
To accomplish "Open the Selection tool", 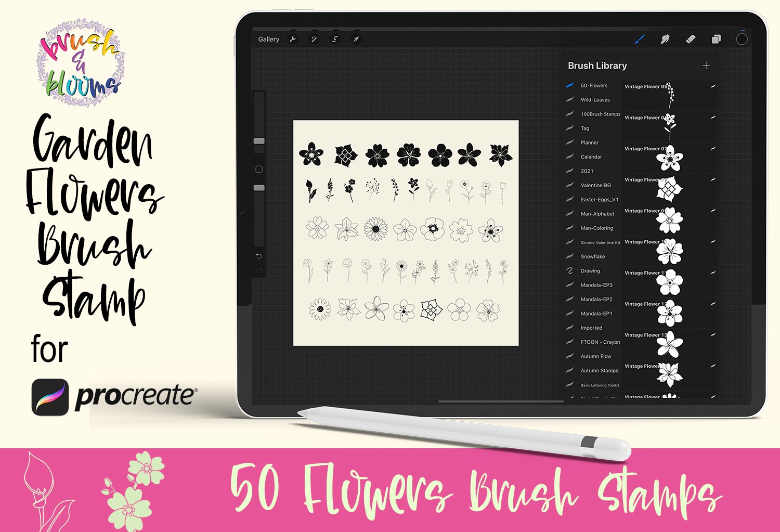I will click(x=334, y=39).
